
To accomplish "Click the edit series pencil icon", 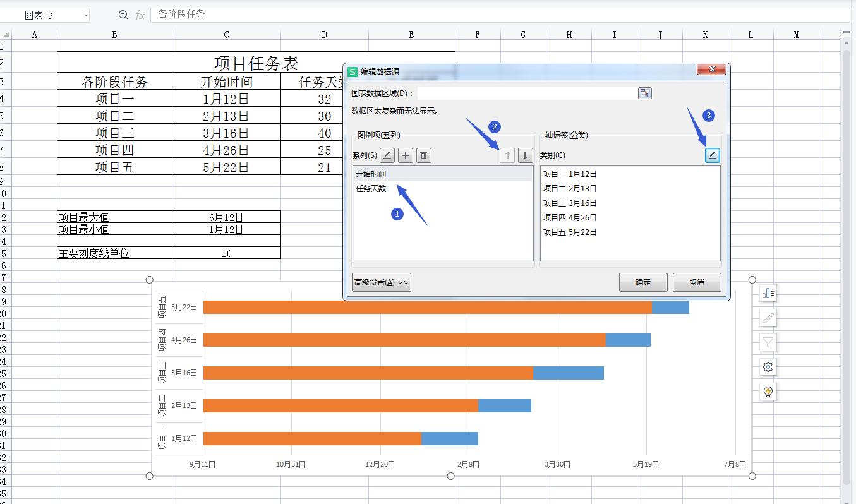I will 387,155.
